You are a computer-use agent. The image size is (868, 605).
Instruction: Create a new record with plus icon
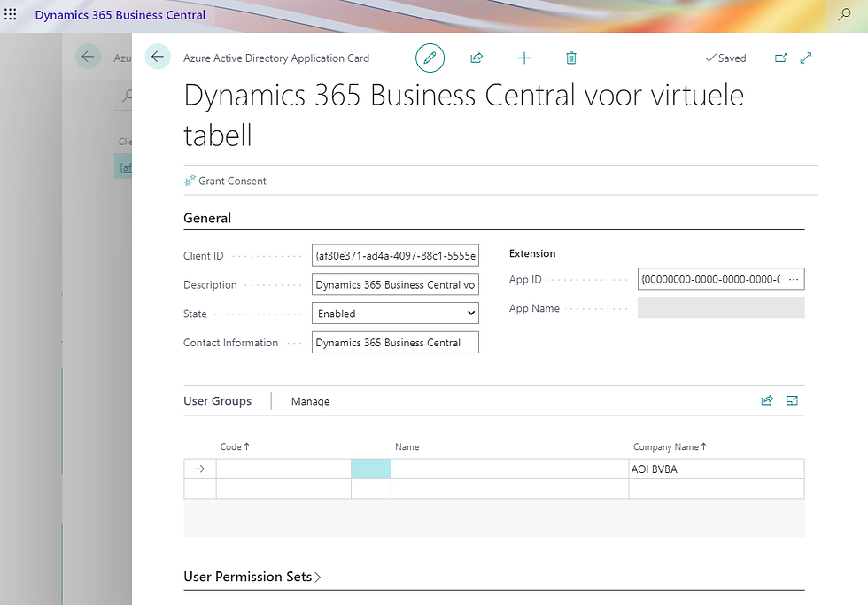click(524, 58)
